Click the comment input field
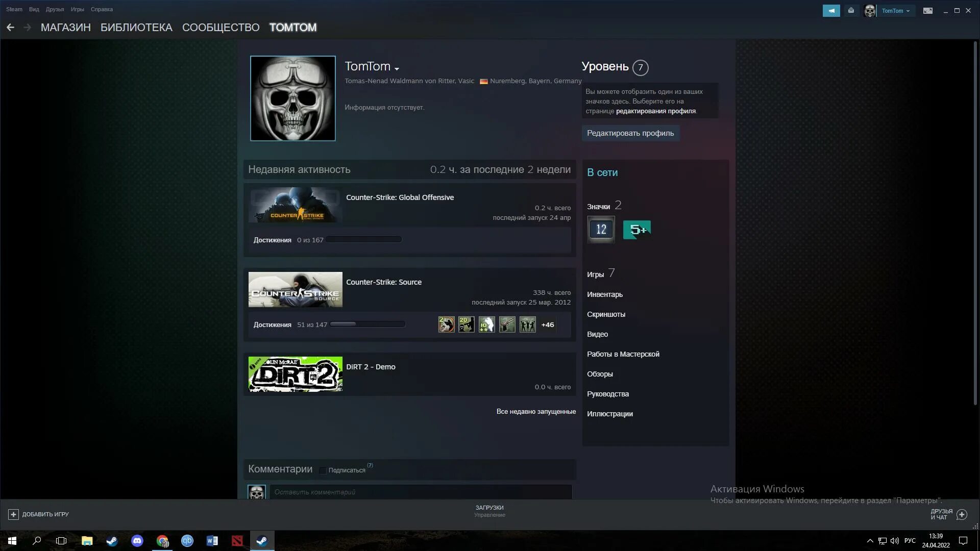 coord(421,492)
